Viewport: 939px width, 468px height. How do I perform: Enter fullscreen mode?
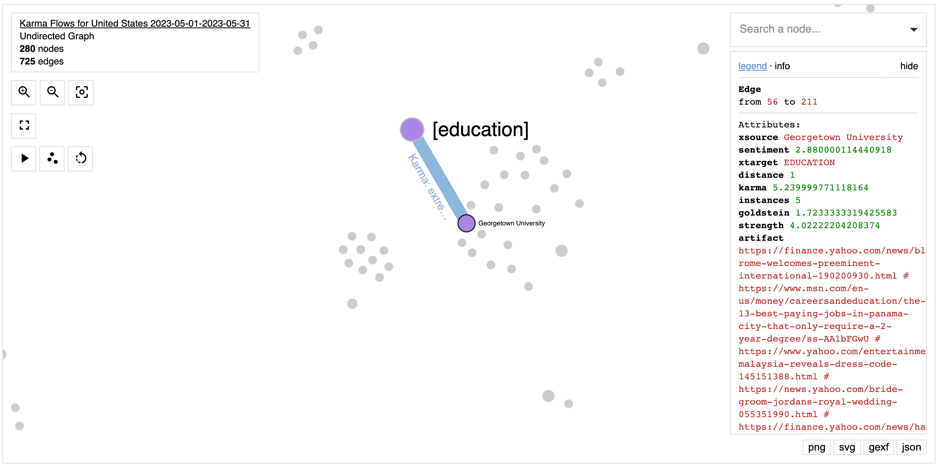[24, 125]
